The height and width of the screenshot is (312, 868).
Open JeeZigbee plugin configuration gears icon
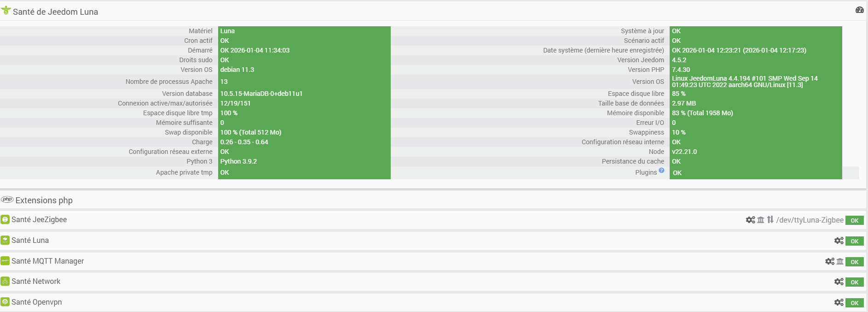[x=750, y=220]
